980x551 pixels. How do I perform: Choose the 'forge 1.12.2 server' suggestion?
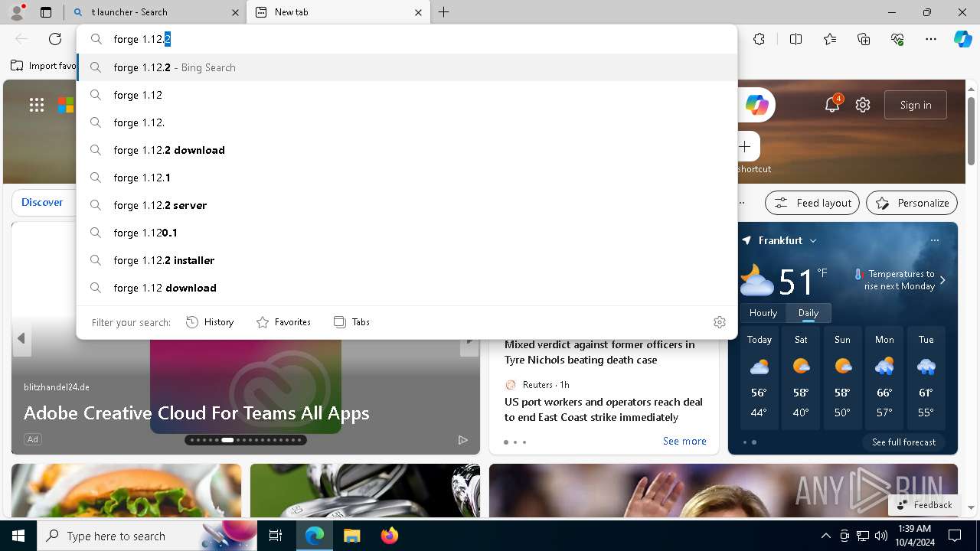[x=407, y=205]
